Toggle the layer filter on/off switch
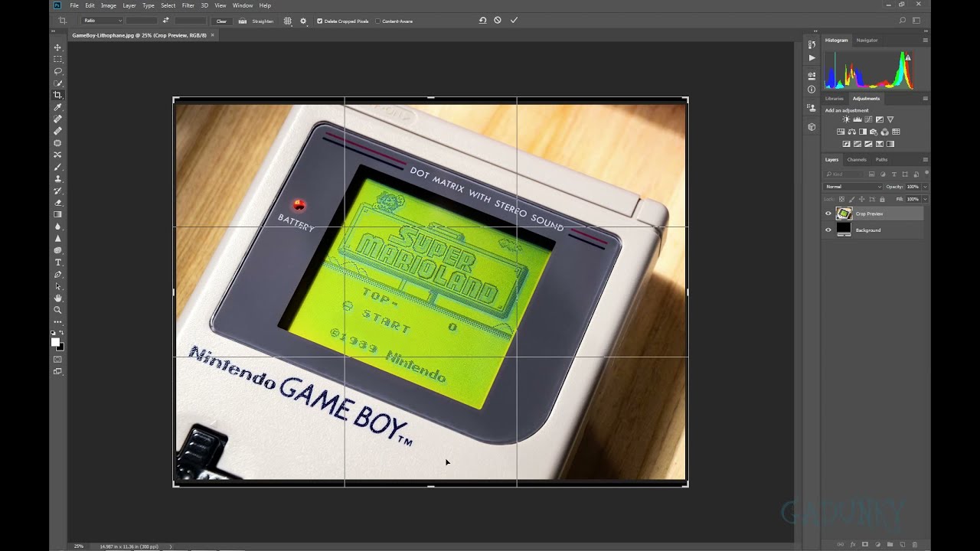Screen dimensions: 980x551 point(926,174)
